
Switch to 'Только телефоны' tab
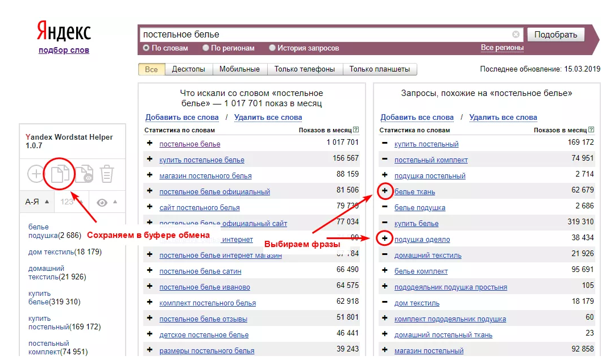click(304, 69)
